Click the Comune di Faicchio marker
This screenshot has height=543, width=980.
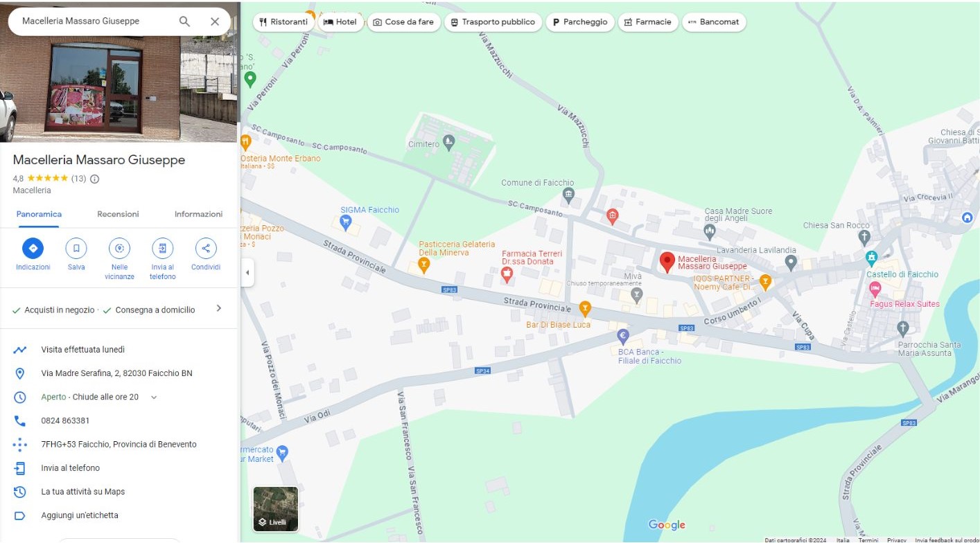click(569, 194)
